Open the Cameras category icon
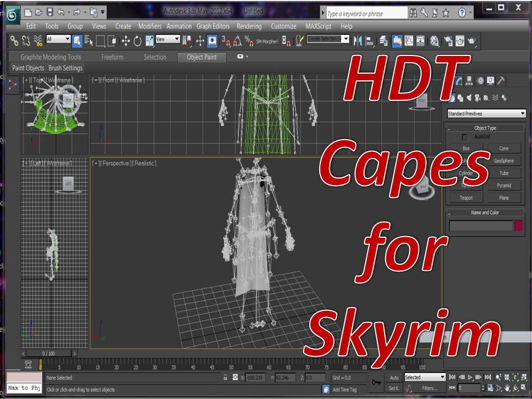 point(478,98)
